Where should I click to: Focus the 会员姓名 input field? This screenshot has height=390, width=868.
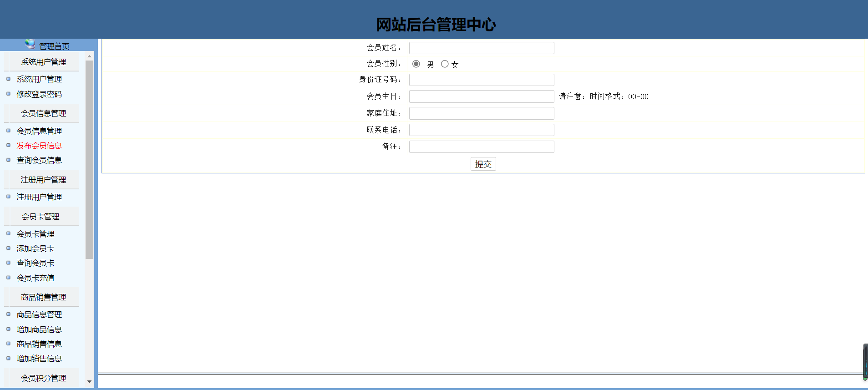pyautogui.click(x=481, y=48)
